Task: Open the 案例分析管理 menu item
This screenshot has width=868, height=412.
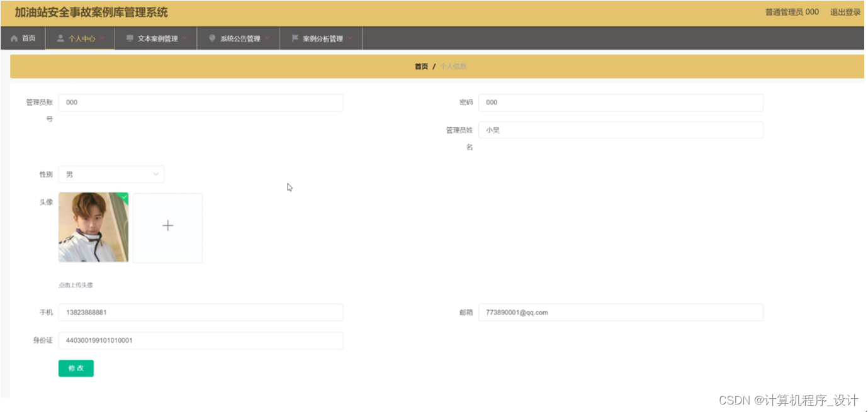Action: [321, 38]
